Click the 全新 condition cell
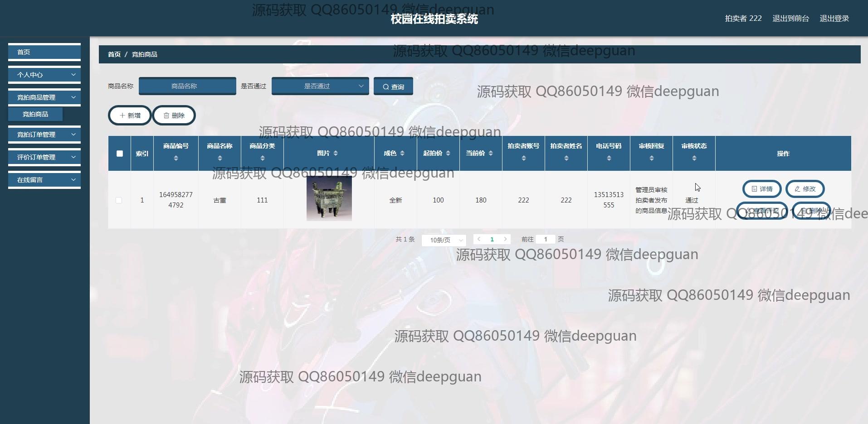Image resolution: width=868 pixels, height=424 pixels. 396,200
